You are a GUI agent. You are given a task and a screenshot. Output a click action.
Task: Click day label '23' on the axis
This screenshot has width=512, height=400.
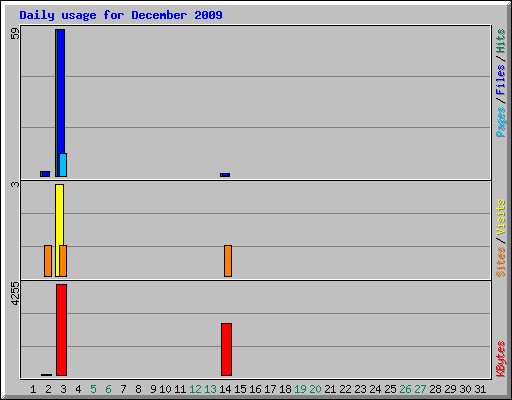coord(360,389)
